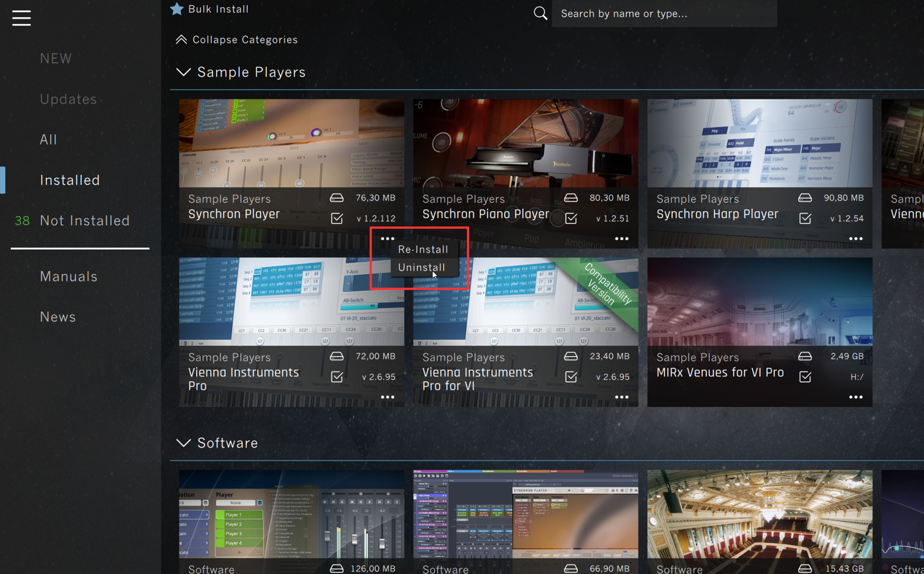Open the three-dot menu on Synchron Harp Player
The width and height of the screenshot is (924, 574).
pyautogui.click(x=856, y=239)
